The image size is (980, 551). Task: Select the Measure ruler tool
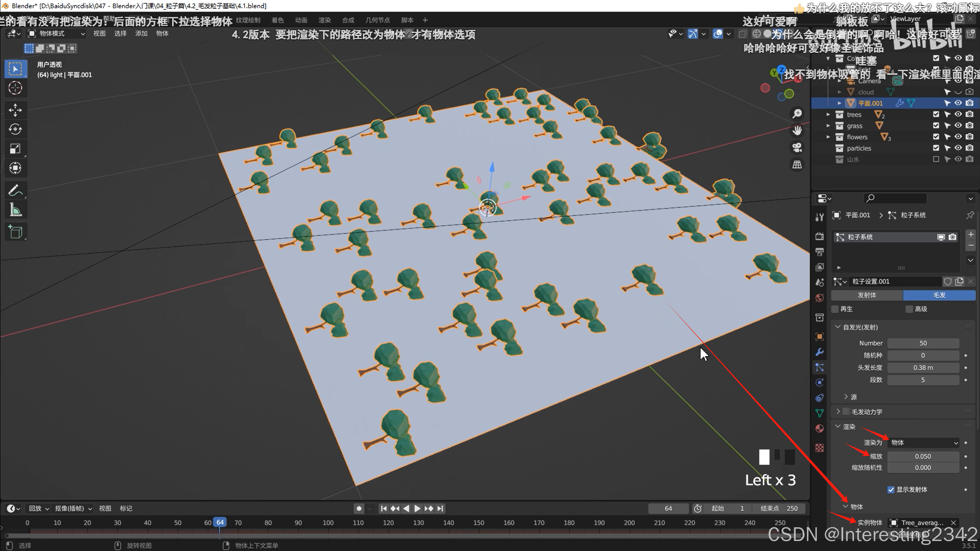click(15, 210)
